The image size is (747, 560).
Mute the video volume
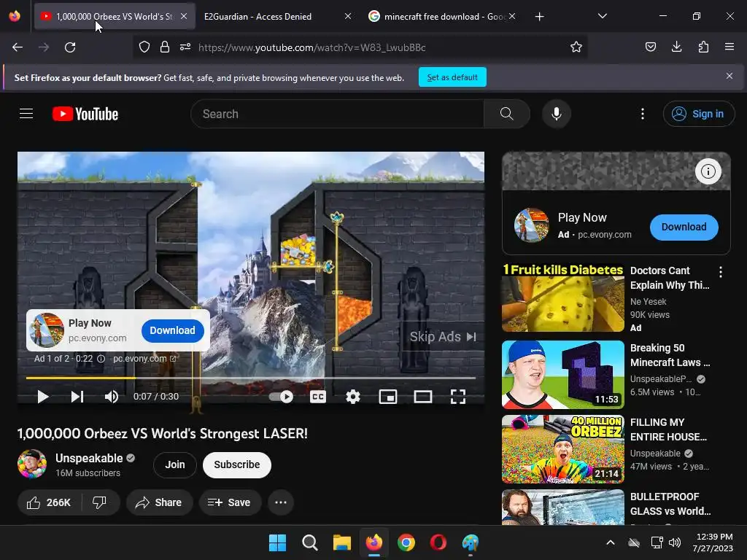111,397
